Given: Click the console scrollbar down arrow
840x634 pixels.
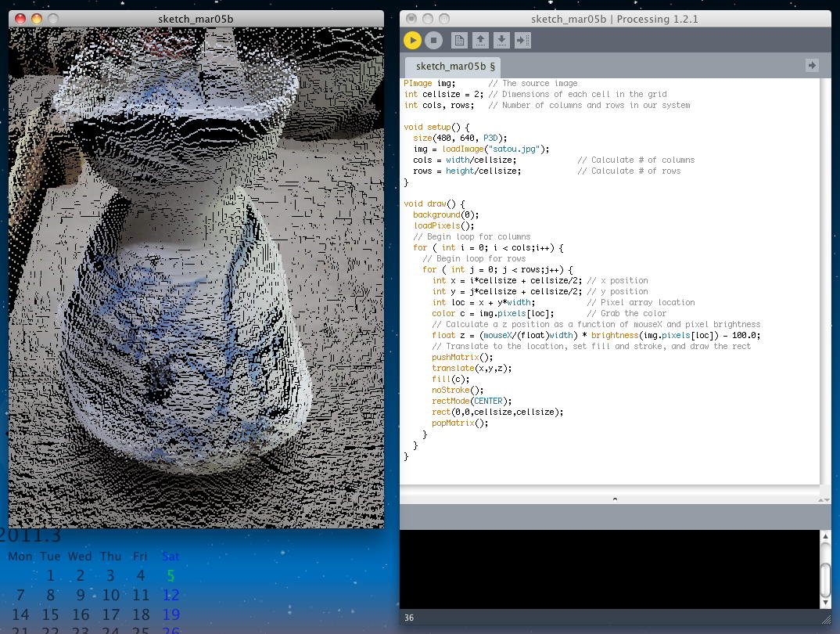Looking at the screenshot, I should [824, 603].
